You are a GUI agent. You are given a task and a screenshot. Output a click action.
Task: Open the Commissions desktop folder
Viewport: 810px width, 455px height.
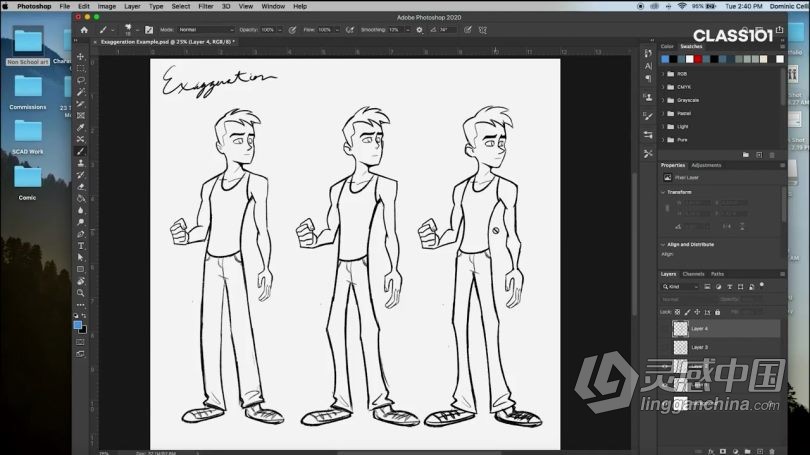point(28,92)
